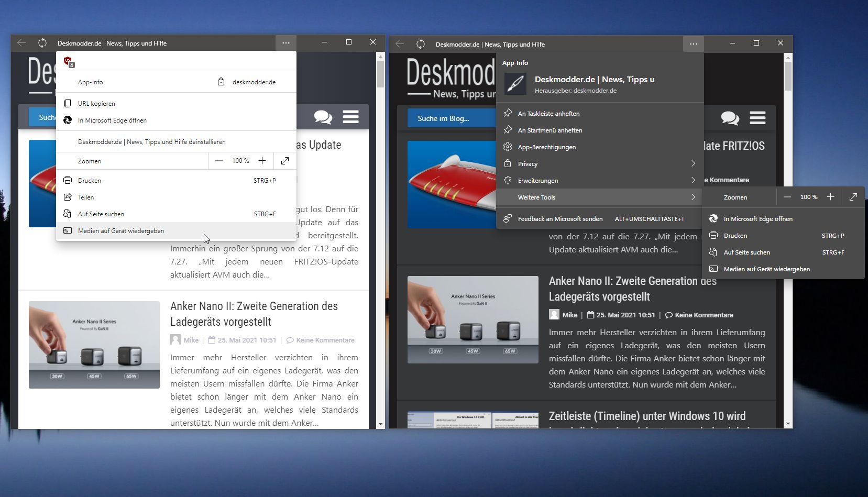
Task: Choose URL kopieren in left menu
Action: pyautogui.click(x=176, y=103)
